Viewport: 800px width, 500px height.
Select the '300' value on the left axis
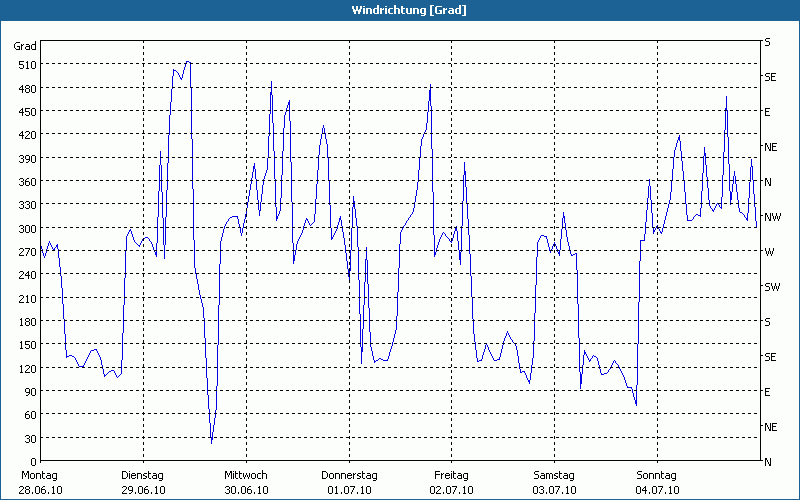click(28, 229)
